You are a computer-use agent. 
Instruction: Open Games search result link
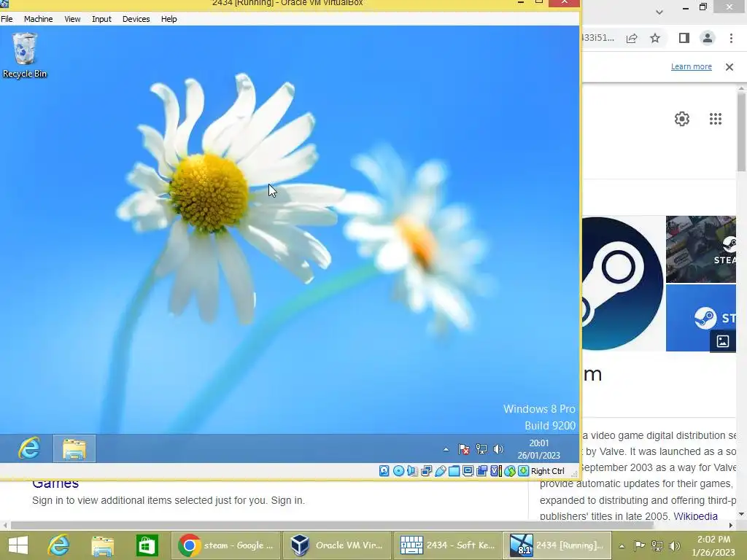coord(55,483)
